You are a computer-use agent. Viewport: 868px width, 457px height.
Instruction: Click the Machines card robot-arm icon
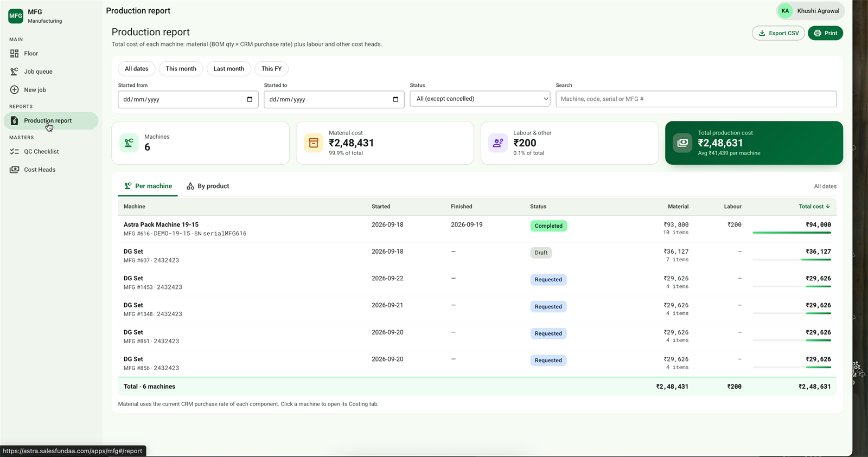pos(129,143)
